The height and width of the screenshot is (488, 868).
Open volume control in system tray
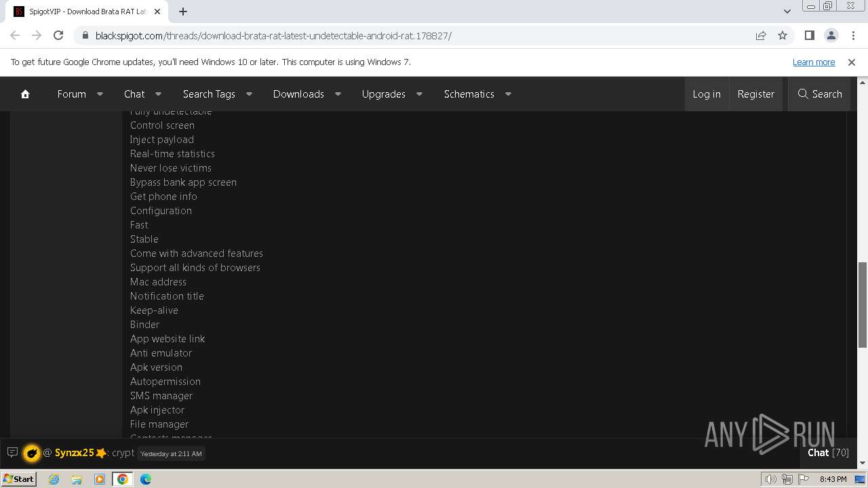771,479
